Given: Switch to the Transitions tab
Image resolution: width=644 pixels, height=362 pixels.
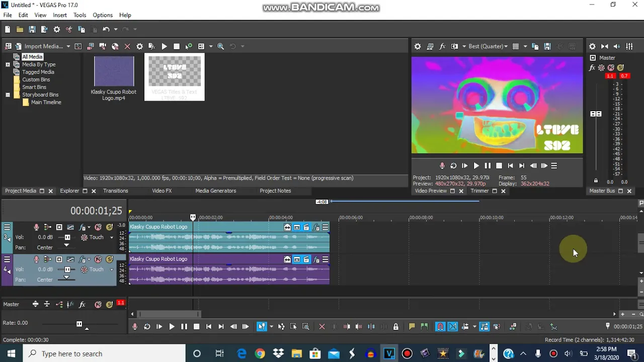Looking at the screenshot, I should point(116,191).
